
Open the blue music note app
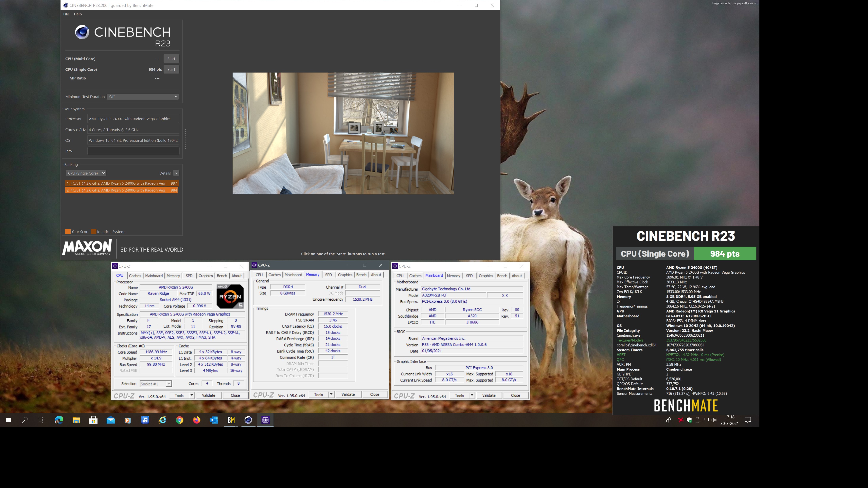(145, 420)
